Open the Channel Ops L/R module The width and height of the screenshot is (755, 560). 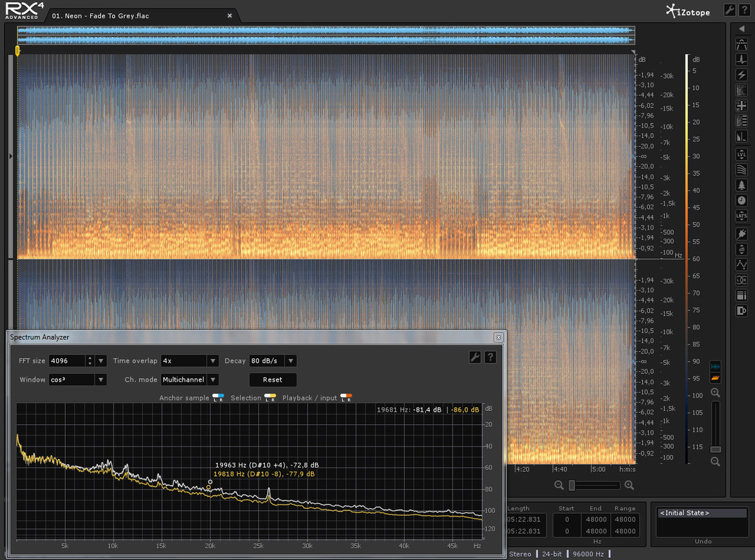click(742, 280)
